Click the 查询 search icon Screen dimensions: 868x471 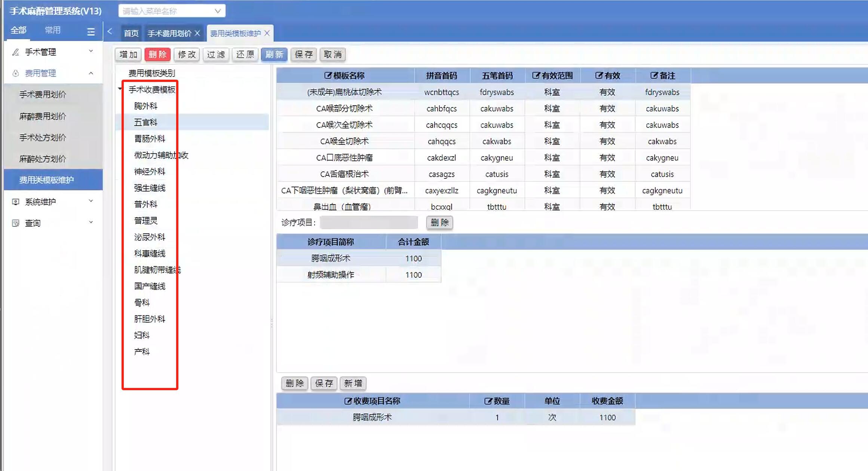coord(16,223)
